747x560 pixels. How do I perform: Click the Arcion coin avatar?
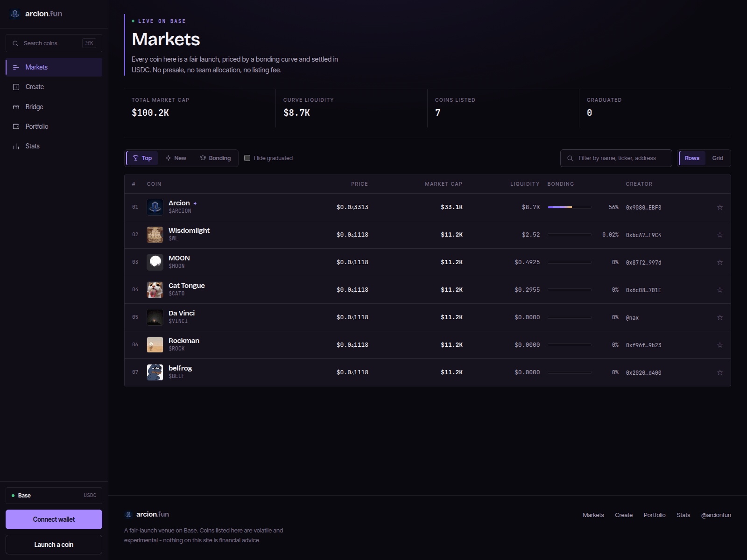tap(155, 207)
